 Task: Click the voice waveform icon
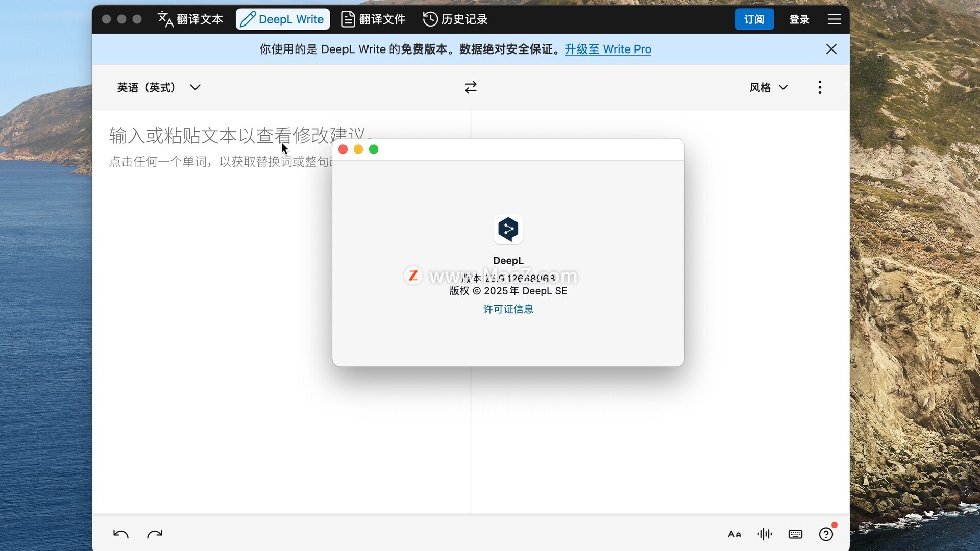click(765, 534)
